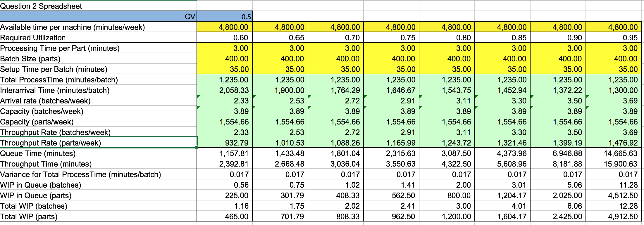
Task: Select Required Utilization cell 0.85
Action: [502, 37]
